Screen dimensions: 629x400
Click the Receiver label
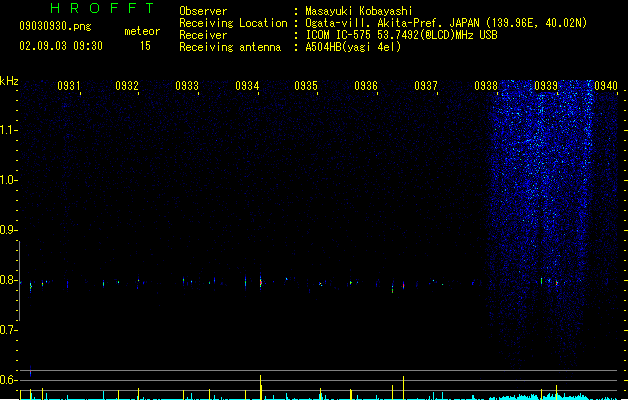tap(203, 35)
